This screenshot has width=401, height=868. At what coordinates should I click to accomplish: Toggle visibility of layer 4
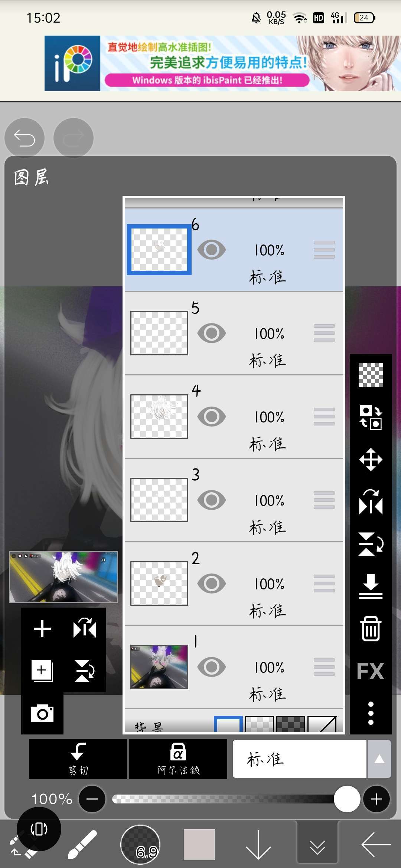click(x=212, y=417)
